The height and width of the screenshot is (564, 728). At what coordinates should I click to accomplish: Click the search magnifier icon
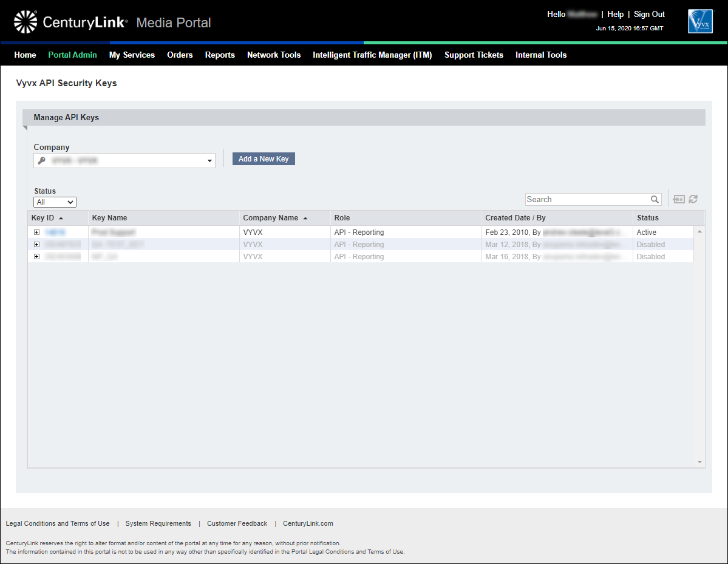point(655,200)
